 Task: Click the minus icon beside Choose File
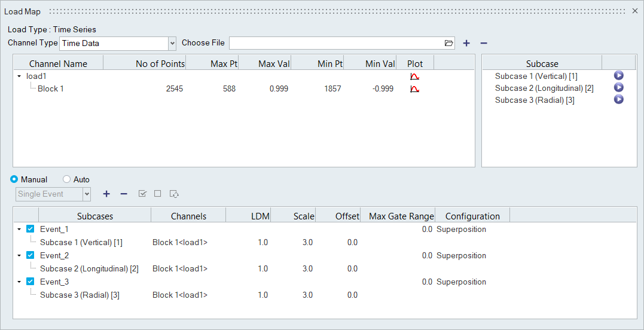click(484, 43)
